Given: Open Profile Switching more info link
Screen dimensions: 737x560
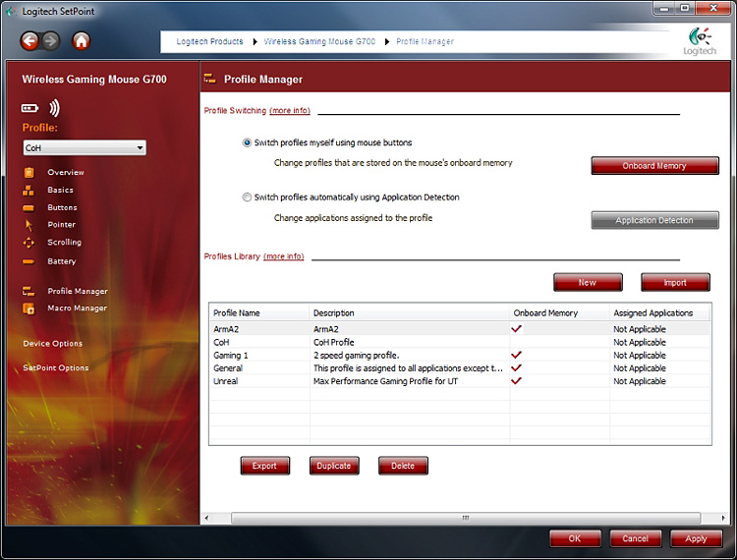Looking at the screenshot, I should tap(290, 110).
